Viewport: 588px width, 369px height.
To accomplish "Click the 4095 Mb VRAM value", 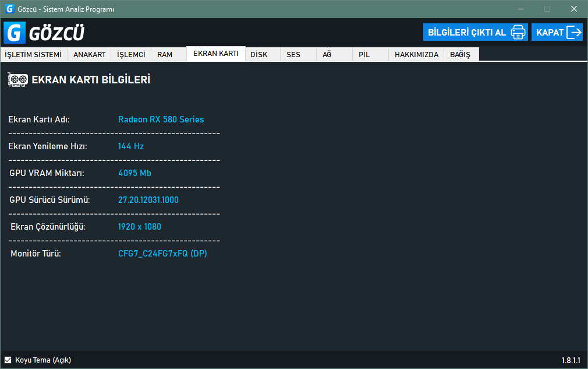I will [x=134, y=173].
